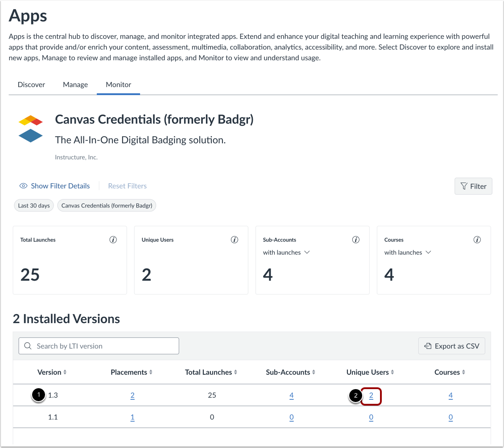Click the Courses card info icon
This screenshot has width=504, height=448.
(477, 240)
